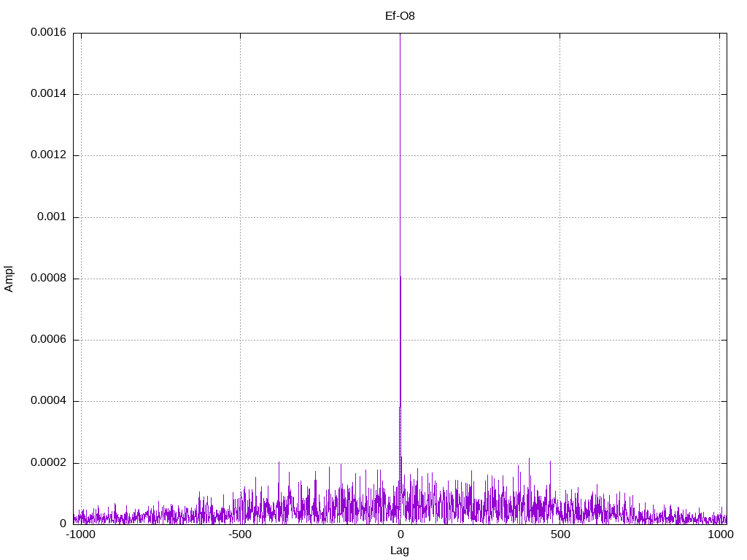747x560 pixels.
Task: Click the 0.0008 y-axis tick label
Action: coord(49,278)
